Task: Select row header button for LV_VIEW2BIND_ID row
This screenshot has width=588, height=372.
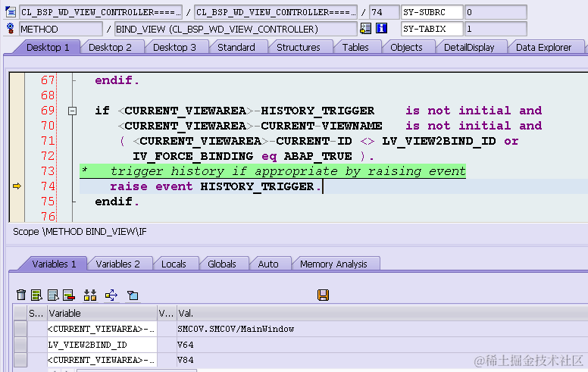Action: (x=20, y=344)
